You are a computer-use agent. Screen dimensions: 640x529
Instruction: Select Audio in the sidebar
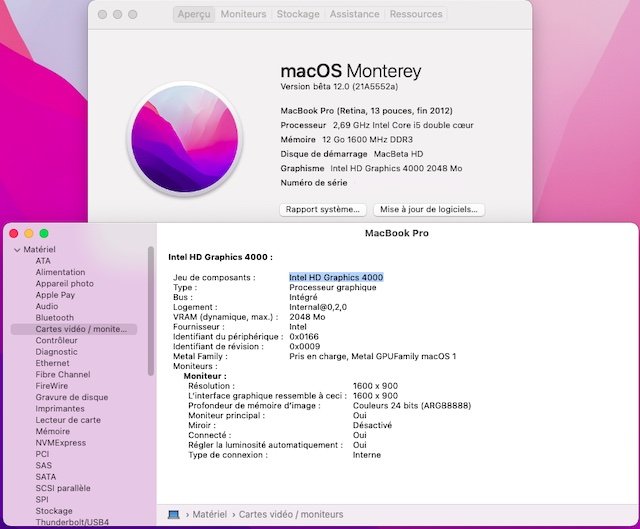click(x=47, y=306)
